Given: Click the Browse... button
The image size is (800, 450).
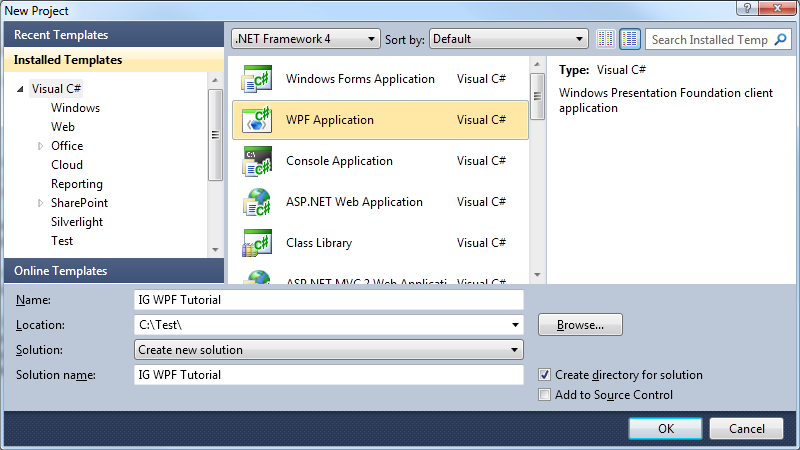Looking at the screenshot, I should point(580,325).
